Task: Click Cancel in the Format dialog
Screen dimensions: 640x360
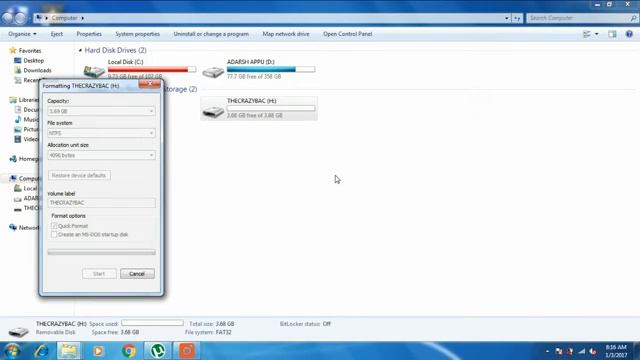Action: pos(137,274)
